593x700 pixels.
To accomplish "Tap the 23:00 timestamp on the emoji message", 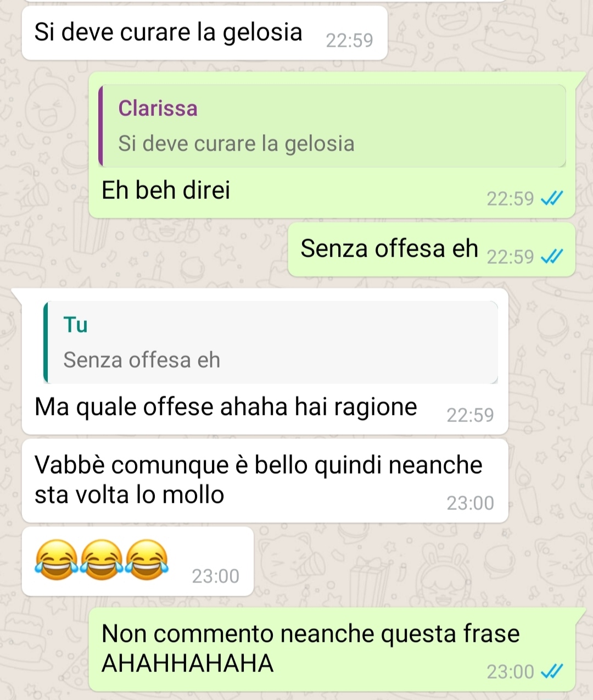I will 215,576.
